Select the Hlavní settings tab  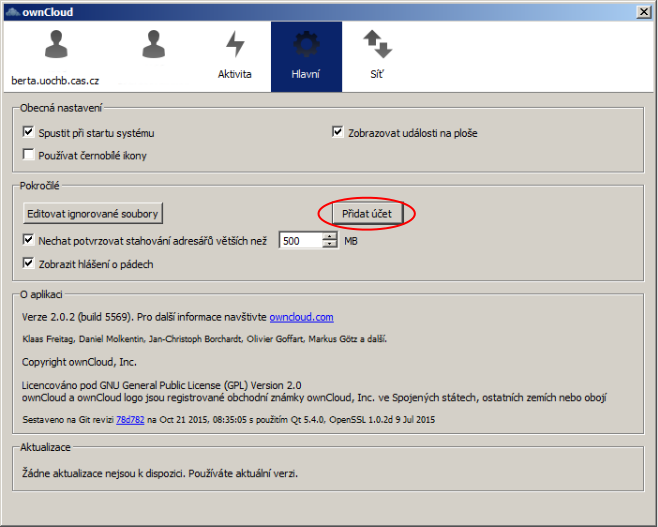click(306, 57)
